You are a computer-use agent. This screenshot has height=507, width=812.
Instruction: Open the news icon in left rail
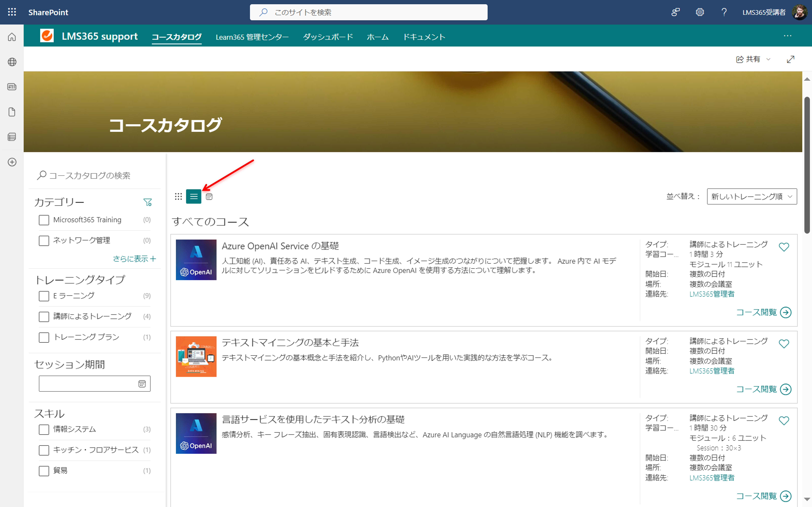click(12, 87)
